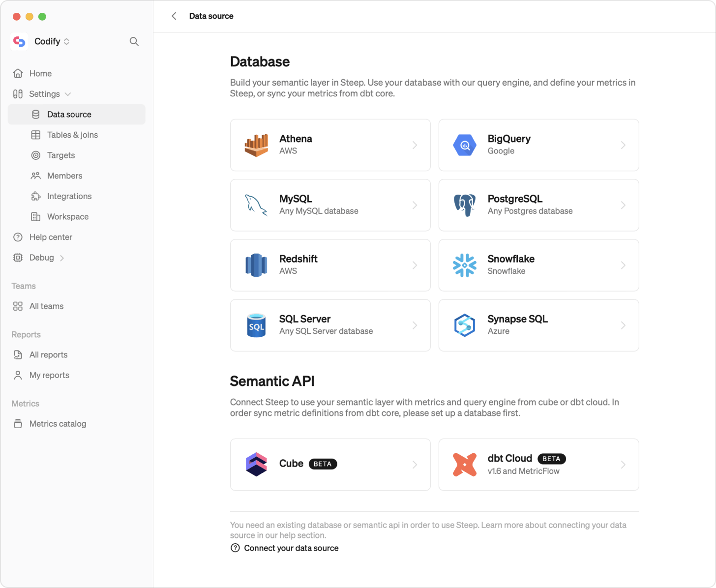The image size is (716, 588).
Task: Click the chevron on the Cube card
Action: pyautogui.click(x=415, y=465)
